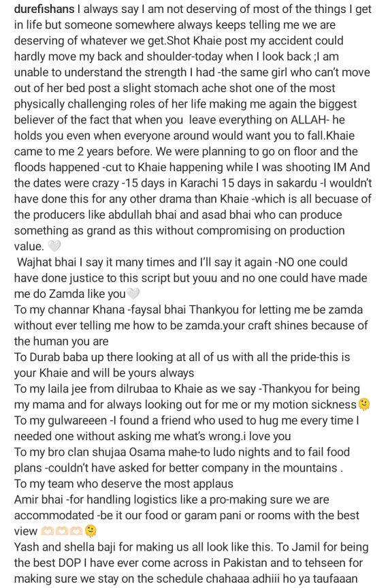The width and height of the screenshot is (388, 588).
Task: Click the first heart-hands emoji after 'view'
Action: [x=47, y=531]
